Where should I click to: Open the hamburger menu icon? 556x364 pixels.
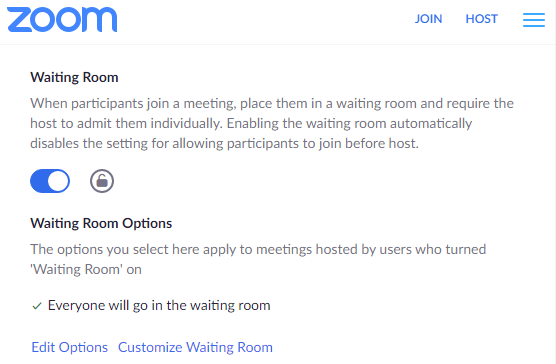coord(534,20)
